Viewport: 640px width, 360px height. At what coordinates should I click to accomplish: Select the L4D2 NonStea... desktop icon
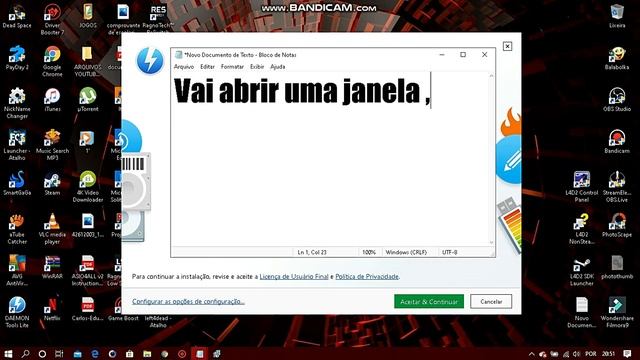(582, 229)
